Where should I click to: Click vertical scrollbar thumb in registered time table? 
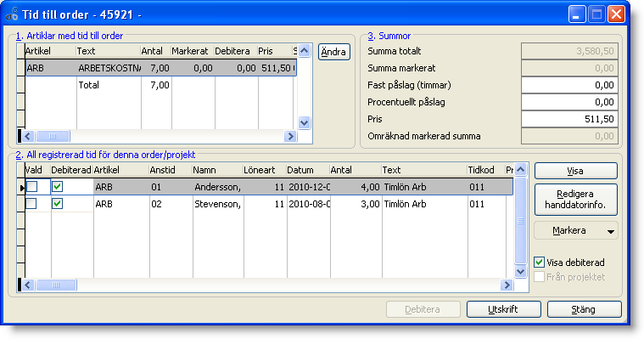point(520,221)
